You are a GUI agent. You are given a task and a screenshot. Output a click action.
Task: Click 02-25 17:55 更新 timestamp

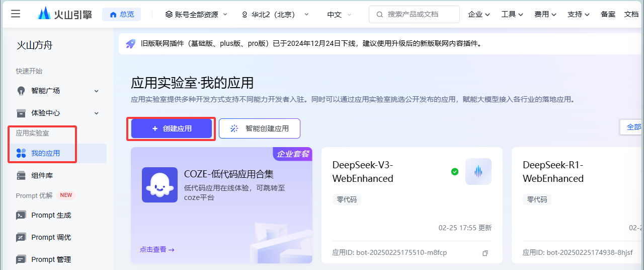(465, 228)
